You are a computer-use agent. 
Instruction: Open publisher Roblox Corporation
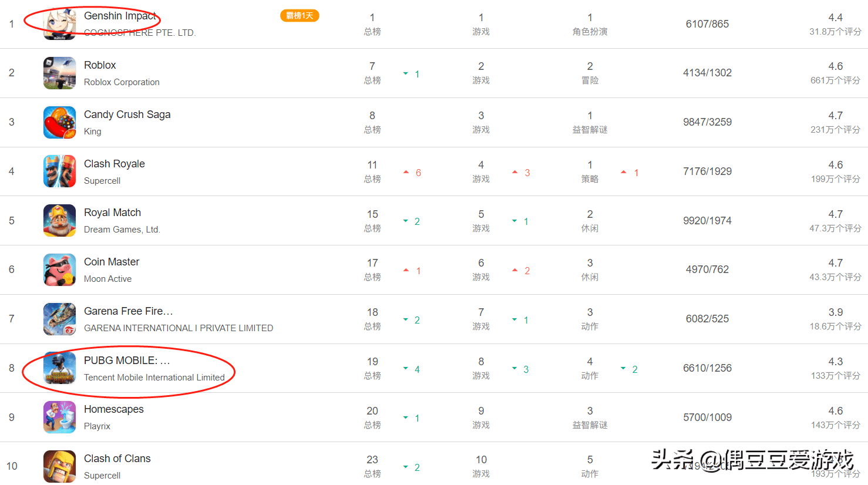click(122, 82)
